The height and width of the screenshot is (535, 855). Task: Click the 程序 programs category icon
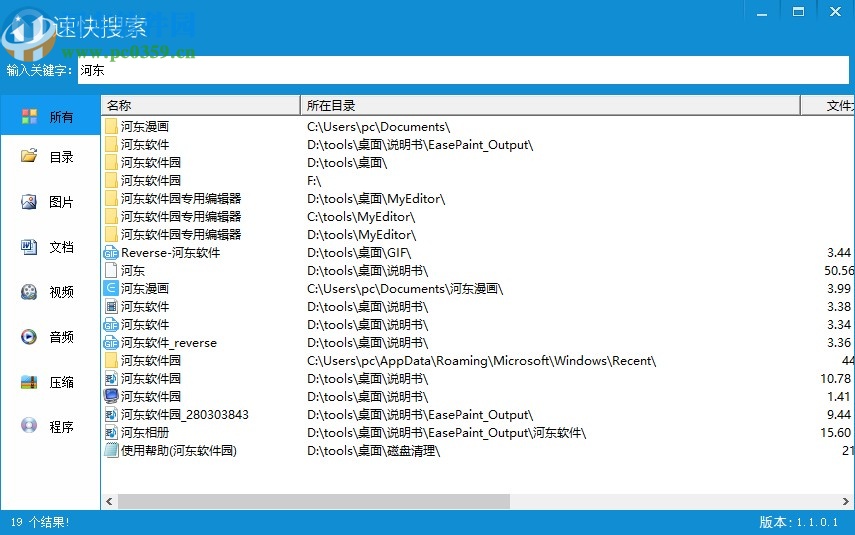(29, 426)
